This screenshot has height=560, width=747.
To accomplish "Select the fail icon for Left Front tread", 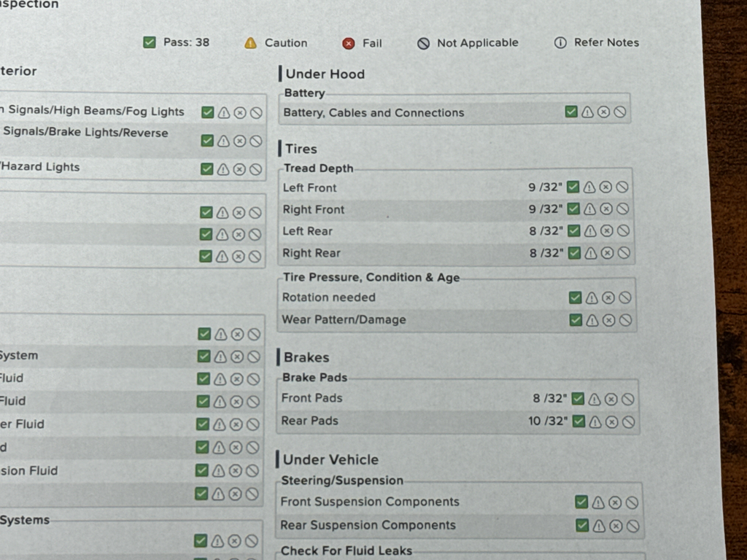I will [605, 187].
